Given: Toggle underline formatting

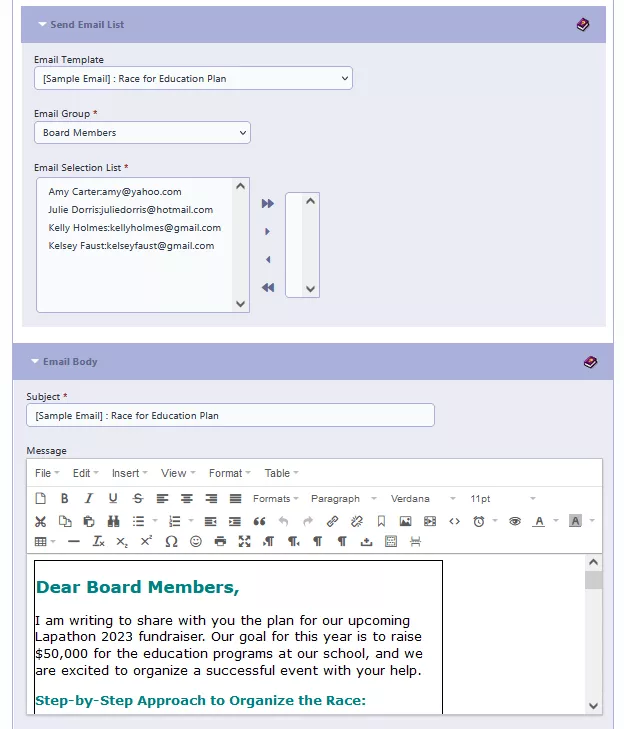Looking at the screenshot, I should tap(113, 498).
